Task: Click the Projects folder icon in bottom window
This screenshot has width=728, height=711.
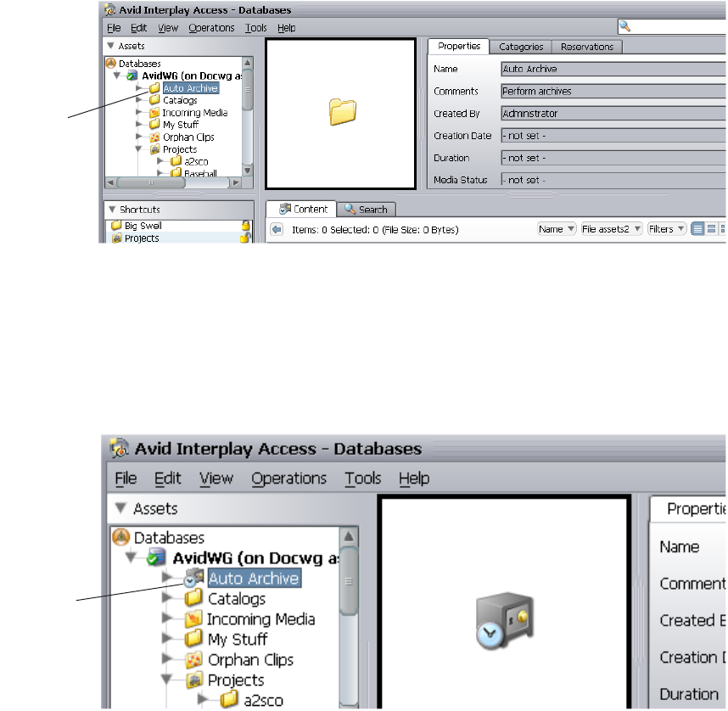Action: point(193,680)
